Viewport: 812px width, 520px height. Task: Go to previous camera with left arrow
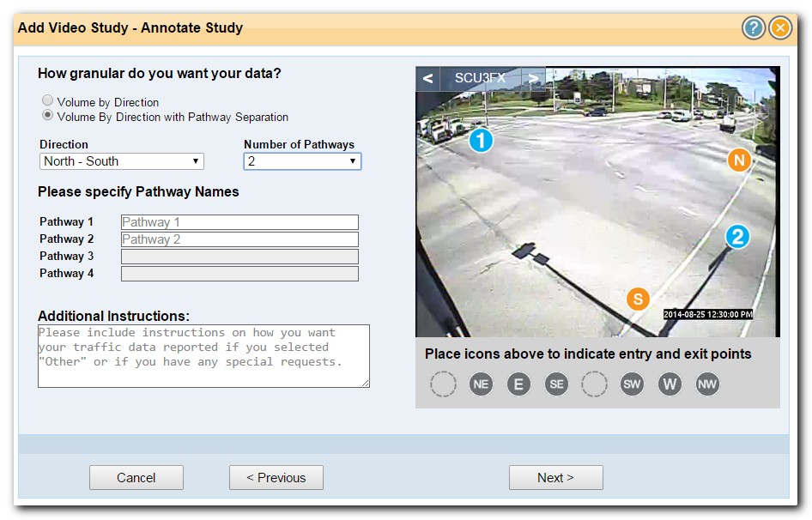click(x=427, y=79)
